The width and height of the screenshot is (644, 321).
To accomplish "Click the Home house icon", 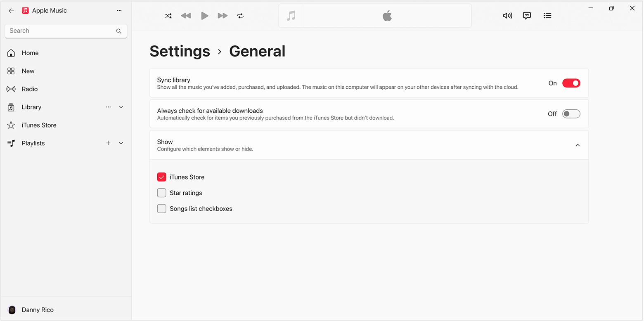I will 11,53.
